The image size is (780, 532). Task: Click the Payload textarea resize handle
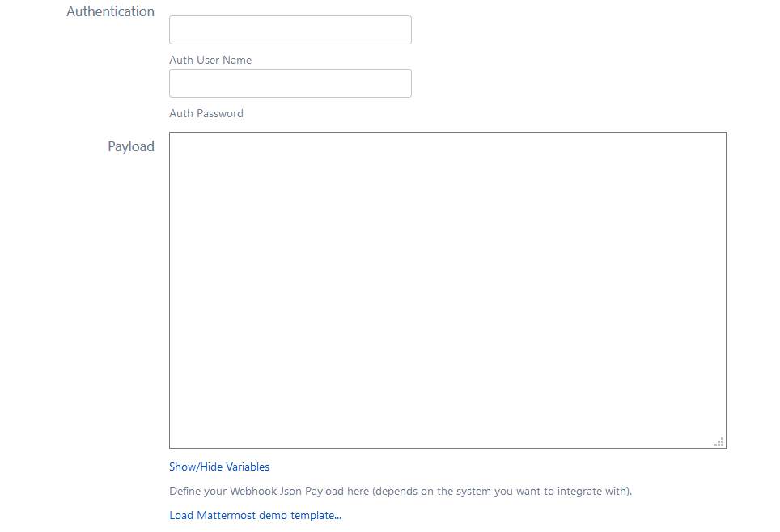719,441
